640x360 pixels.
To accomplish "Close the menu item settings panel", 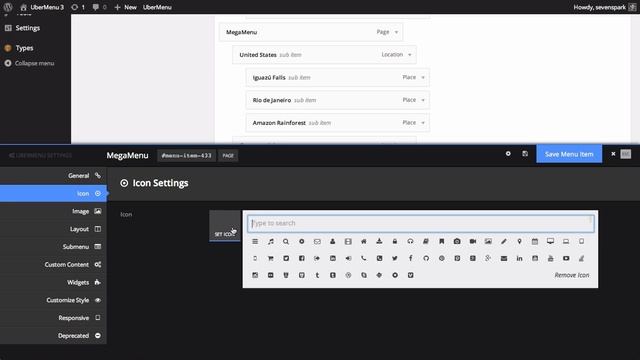I will 613,154.
